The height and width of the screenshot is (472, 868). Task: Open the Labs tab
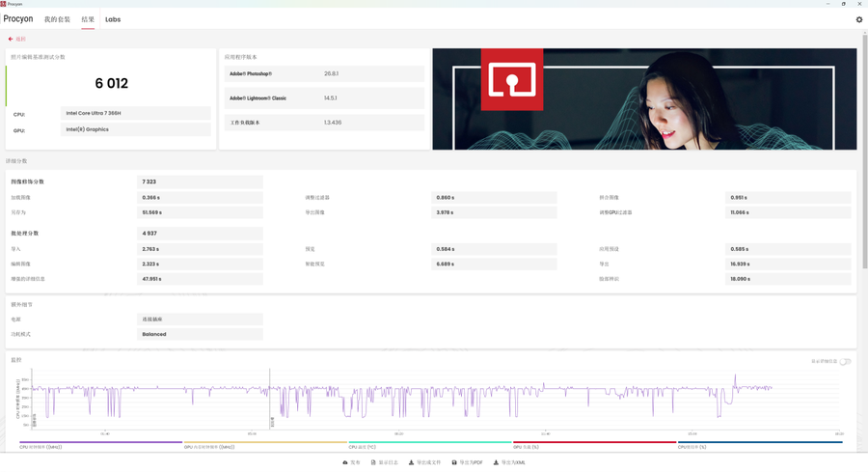click(x=113, y=19)
